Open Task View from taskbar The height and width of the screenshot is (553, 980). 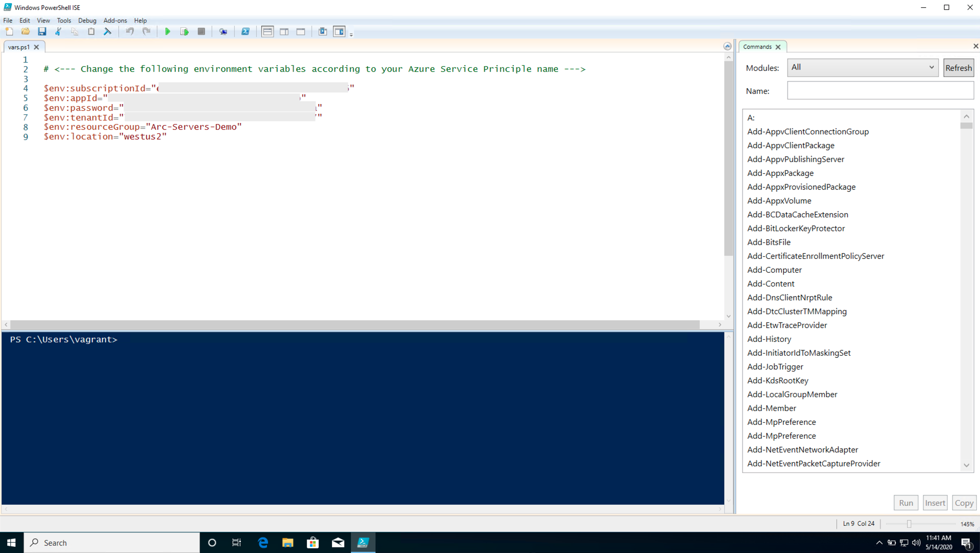tap(237, 543)
